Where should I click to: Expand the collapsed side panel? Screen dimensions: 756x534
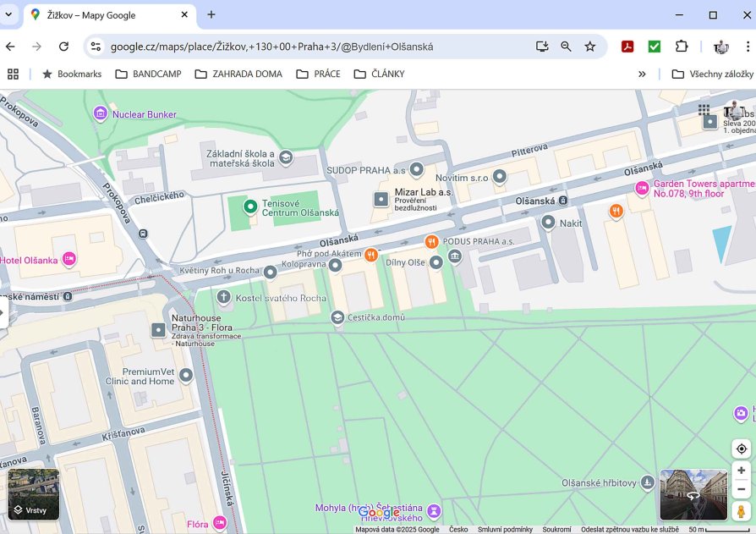point(4,312)
